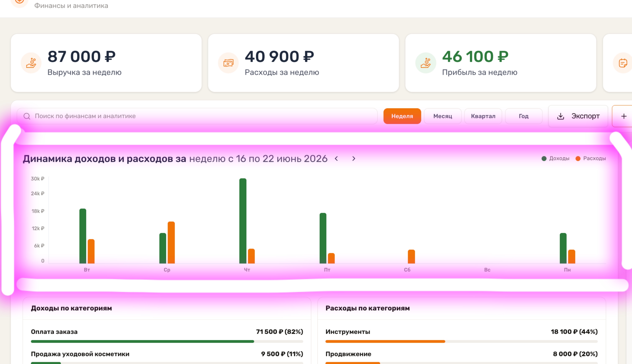Toggle Доходы legend series
Image resolution: width=632 pixels, height=364 pixels.
[x=555, y=158]
